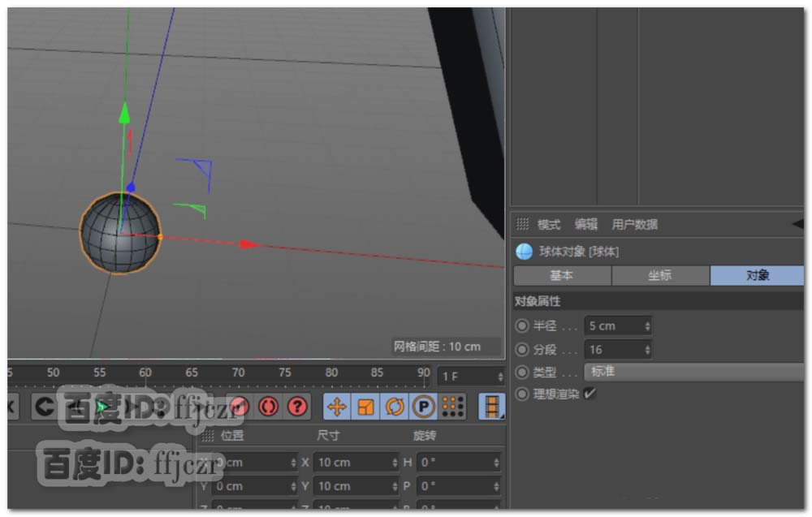This screenshot has height=517, width=812.
Task: Click frame 75 on the timeline ruler
Action: point(284,373)
